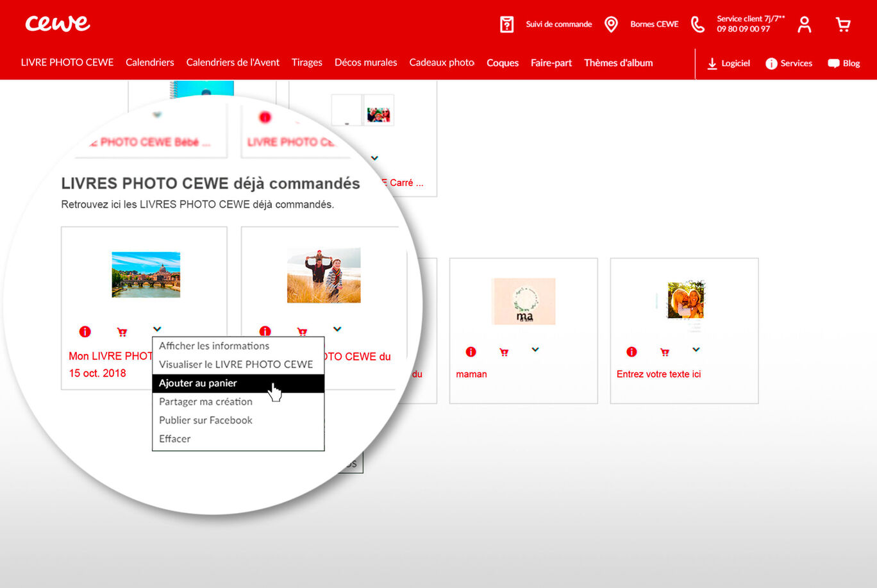Viewport: 877px width, 588px height.
Task: Select Effacer in the context menu
Action: [x=174, y=439]
